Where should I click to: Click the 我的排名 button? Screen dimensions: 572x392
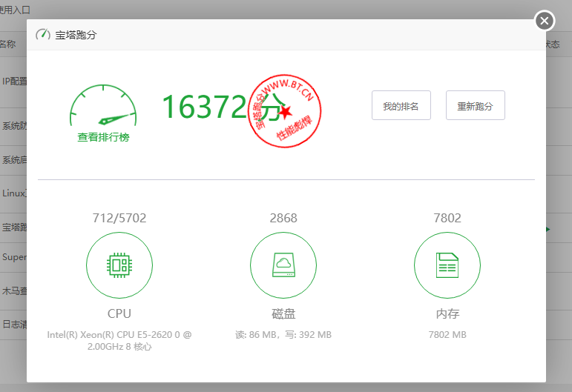point(401,106)
